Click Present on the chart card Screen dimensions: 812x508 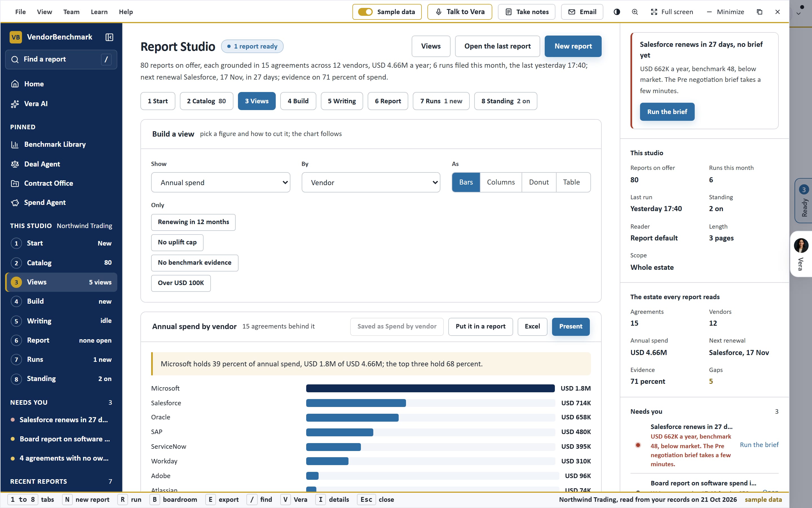coord(570,327)
